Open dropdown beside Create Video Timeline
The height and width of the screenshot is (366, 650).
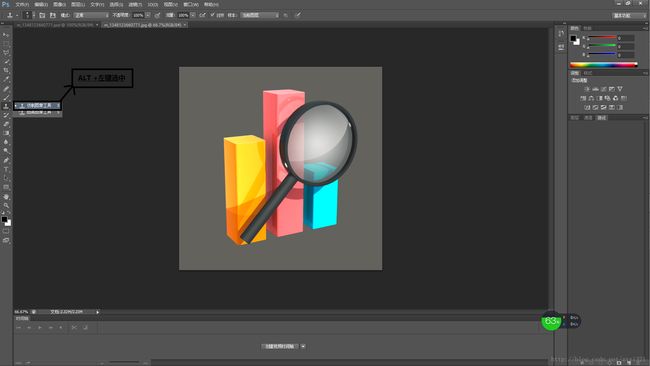tap(303, 346)
